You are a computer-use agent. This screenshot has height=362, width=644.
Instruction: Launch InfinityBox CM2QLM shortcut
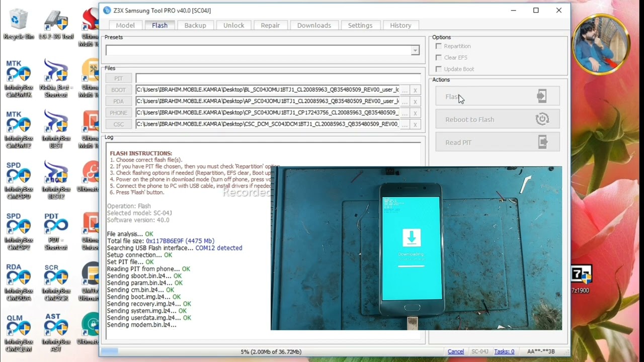pos(18,333)
